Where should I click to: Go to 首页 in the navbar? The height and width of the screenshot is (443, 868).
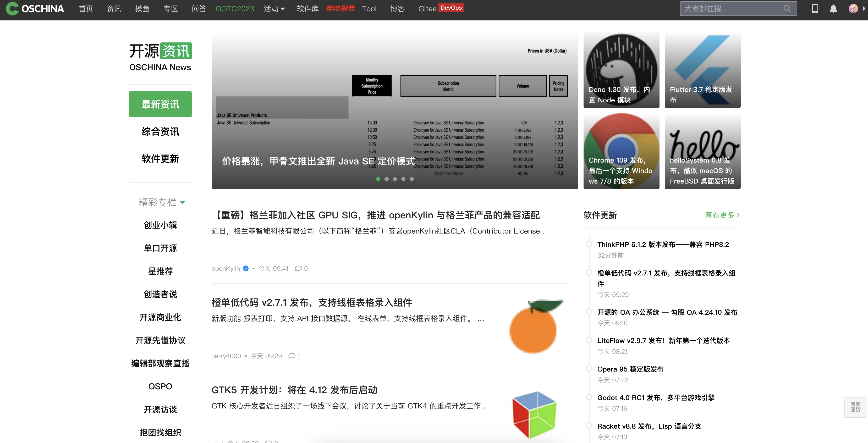(86, 9)
